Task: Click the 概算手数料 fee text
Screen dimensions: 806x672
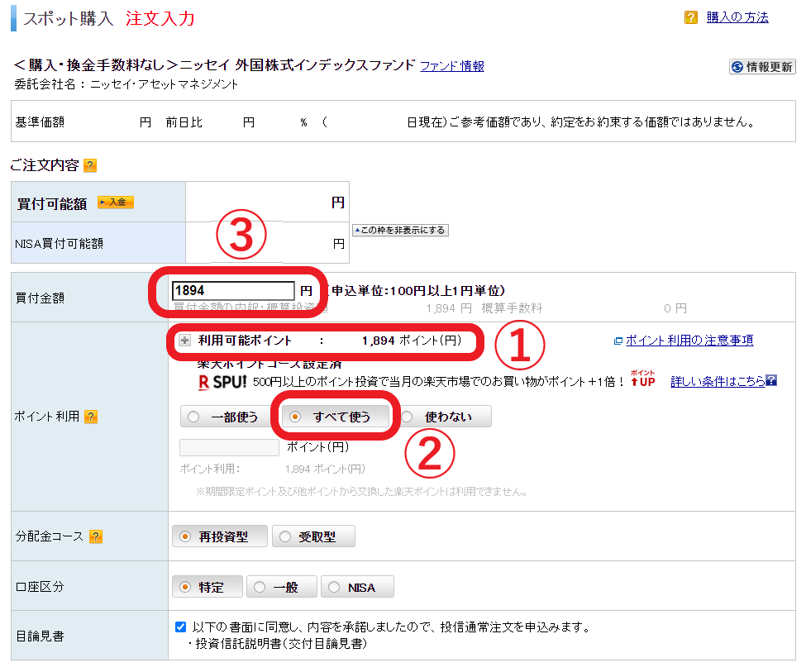Action: click(512, 308)
